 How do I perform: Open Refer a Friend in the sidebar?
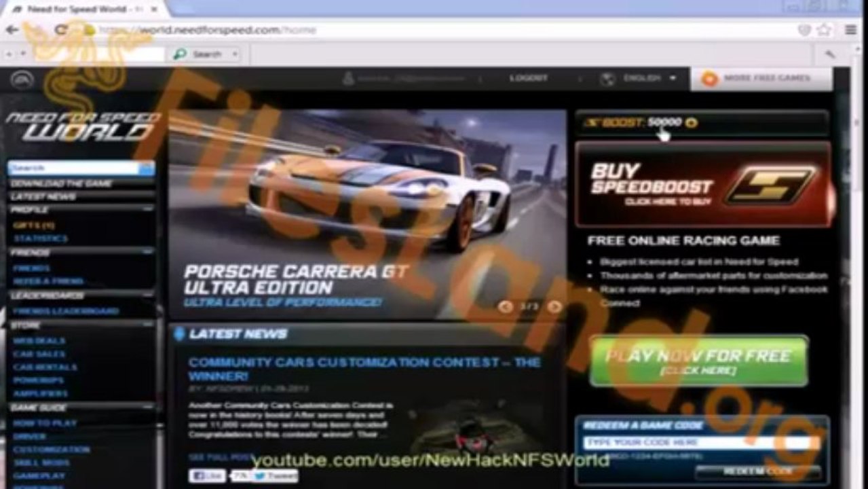click(x=48, y=281)
